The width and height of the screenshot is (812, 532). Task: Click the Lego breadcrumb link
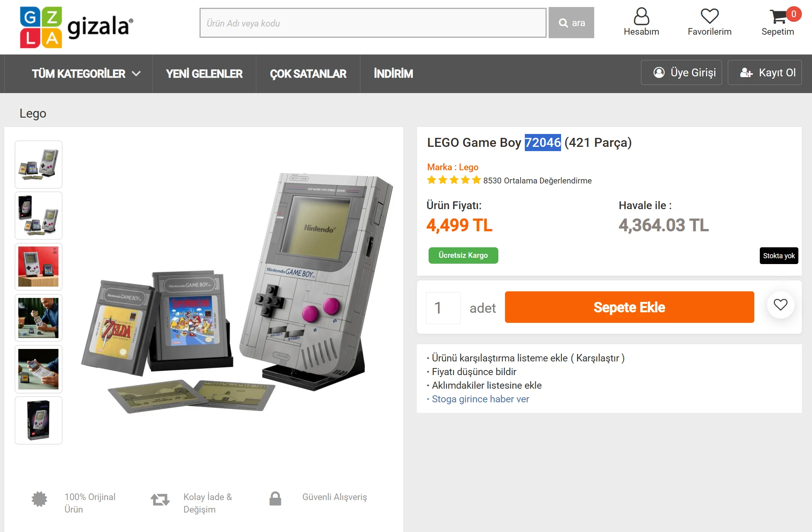(x=33, y=113)
